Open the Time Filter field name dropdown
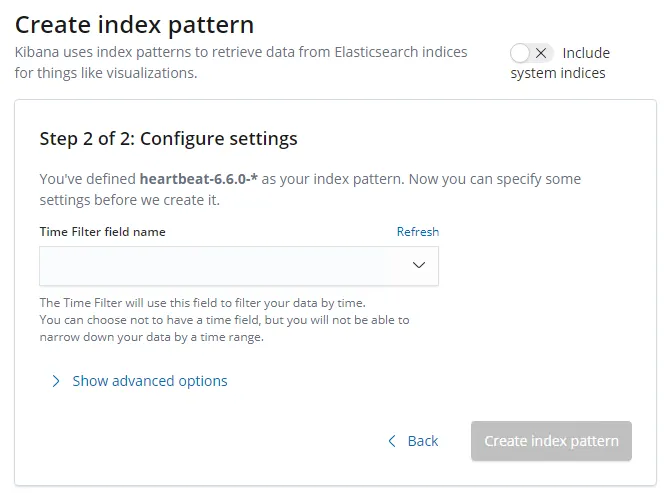The image size is (664, 493). click(x=239, y=266)
